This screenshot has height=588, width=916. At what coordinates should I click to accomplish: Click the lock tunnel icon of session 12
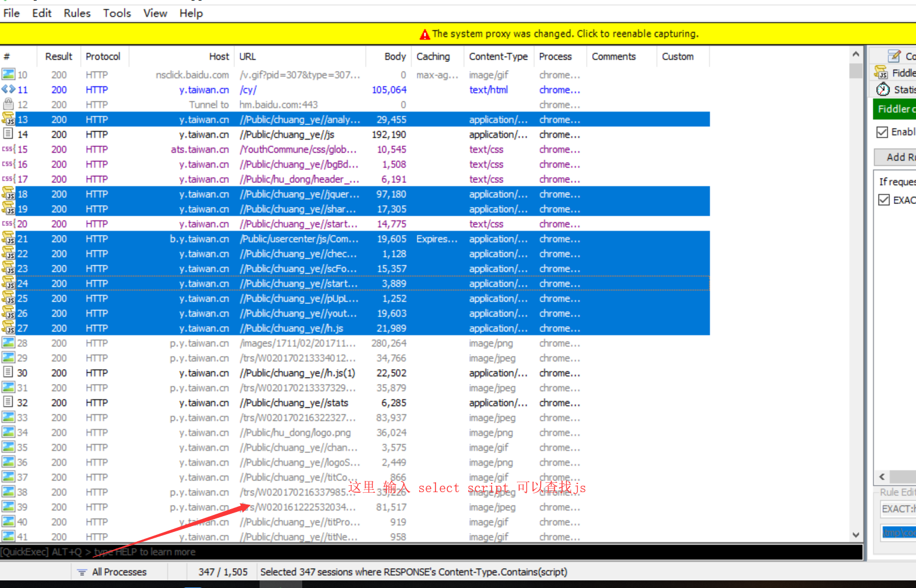click(8, 104)
